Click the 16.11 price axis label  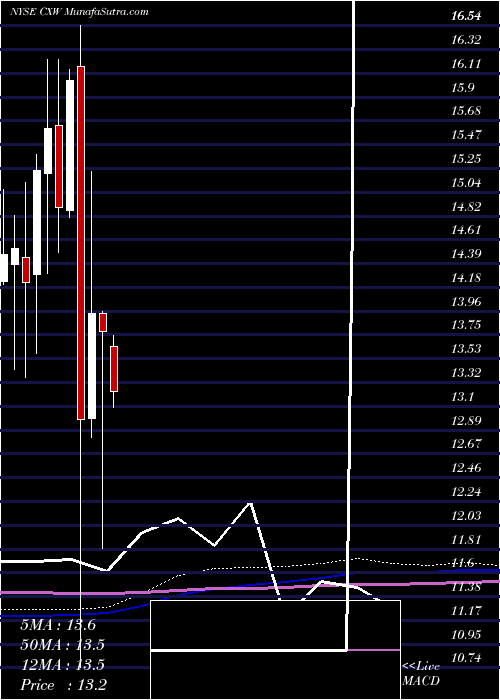[466, 64]
